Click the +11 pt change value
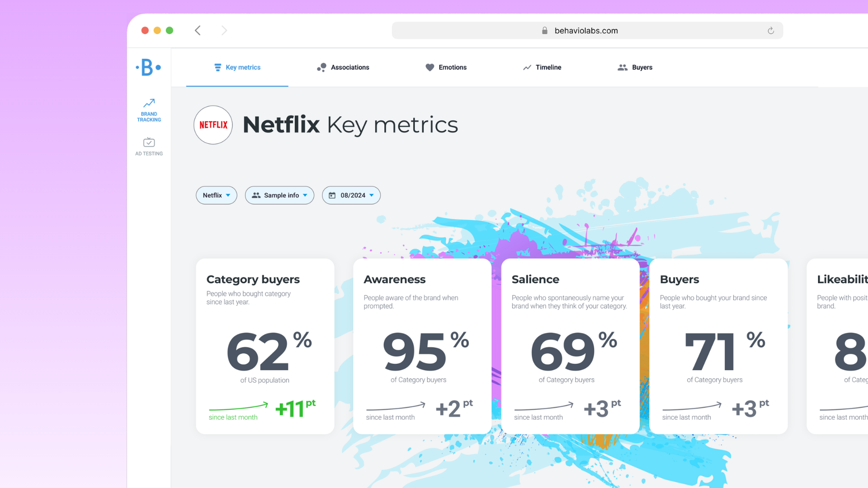This screenshot has height=488, width=868. (x=296, y=408)
